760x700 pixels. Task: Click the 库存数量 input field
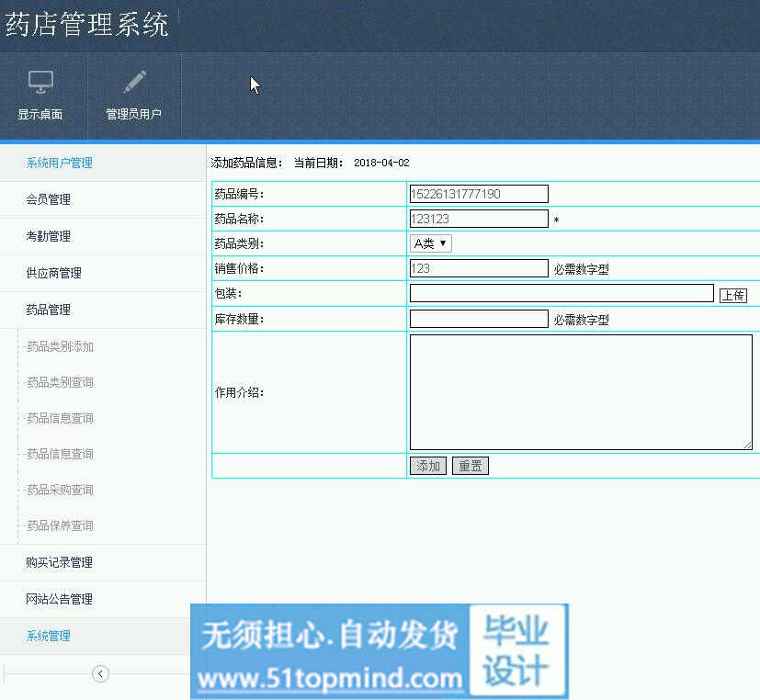[x=479, y=319]
